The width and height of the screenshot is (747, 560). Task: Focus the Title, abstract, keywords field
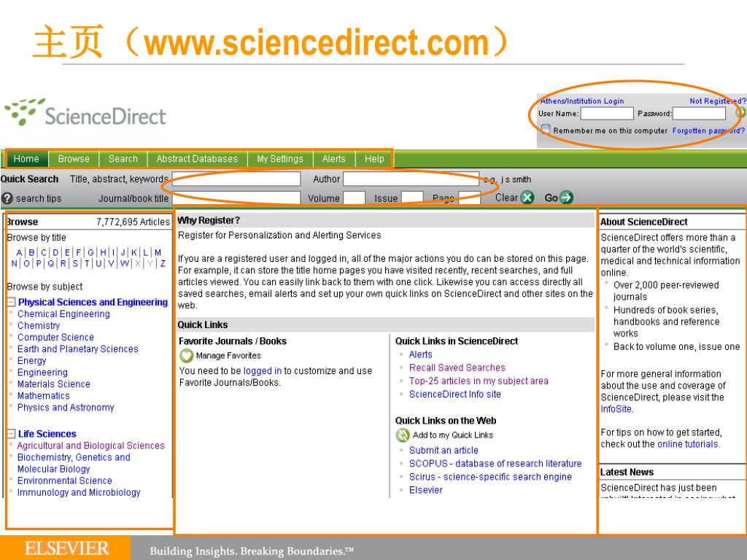click(236, 179)
